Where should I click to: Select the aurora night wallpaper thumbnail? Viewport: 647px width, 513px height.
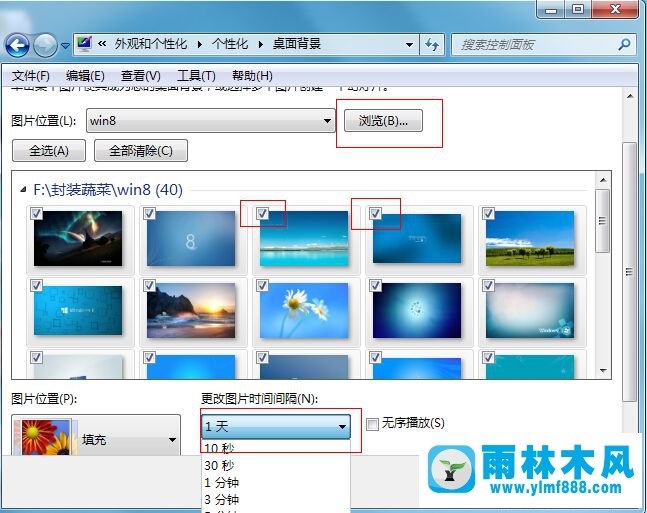click(78, 238)
